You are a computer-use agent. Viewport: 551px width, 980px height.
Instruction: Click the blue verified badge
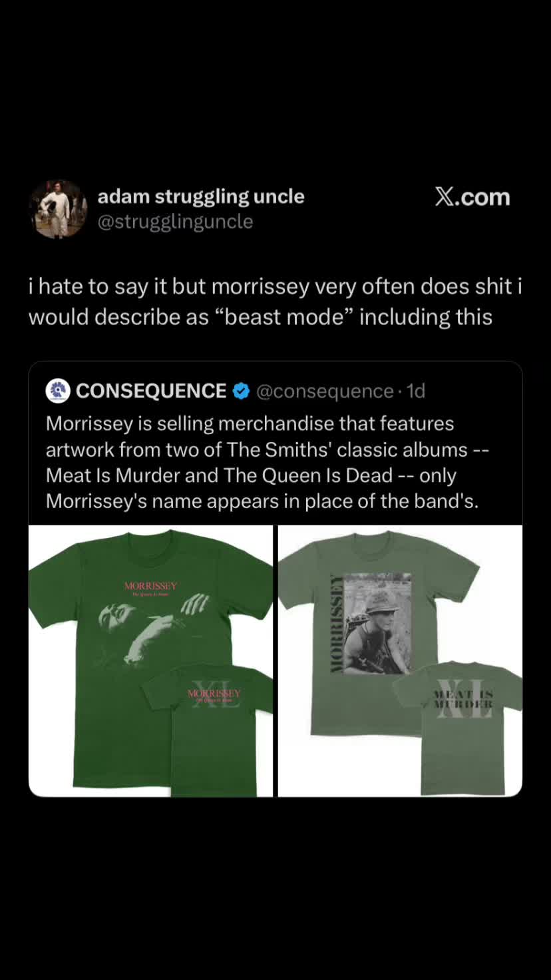coord(241,391)
